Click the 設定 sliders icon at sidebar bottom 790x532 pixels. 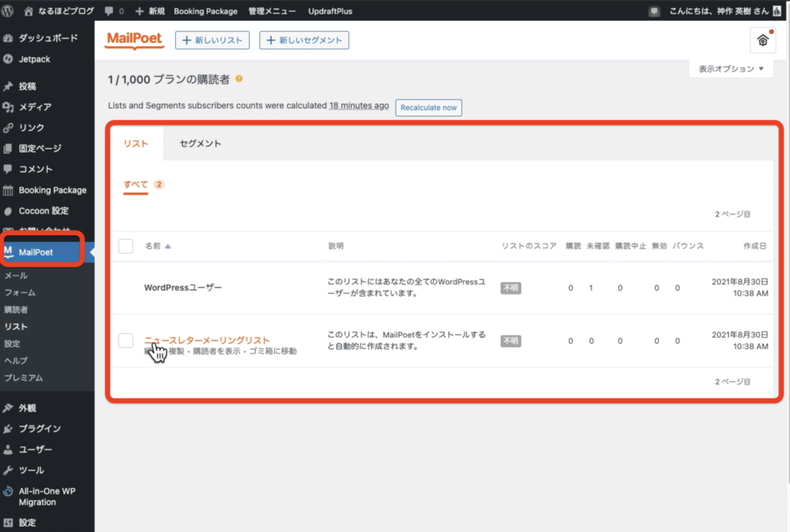(x=8, y=523)
